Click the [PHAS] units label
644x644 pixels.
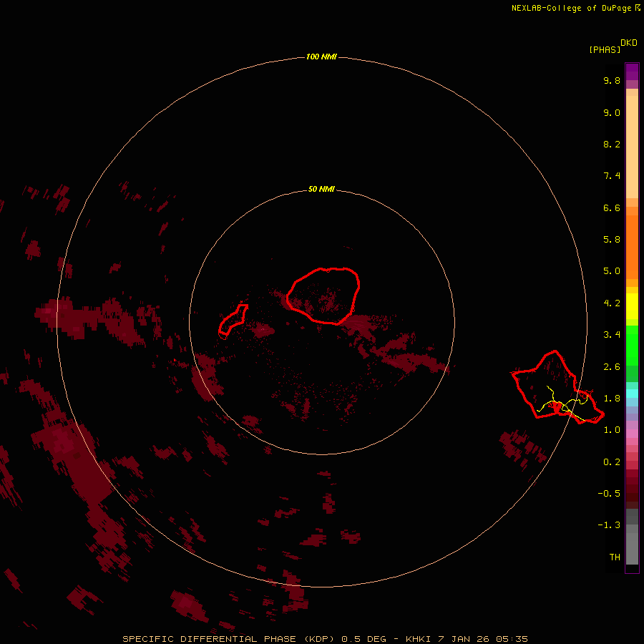pos(605,50)
